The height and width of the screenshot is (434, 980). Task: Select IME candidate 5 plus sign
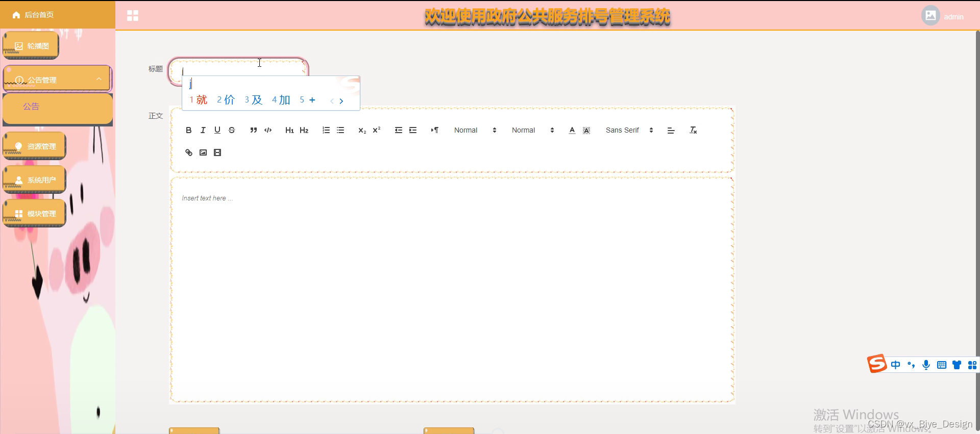(x=307, y=100)
